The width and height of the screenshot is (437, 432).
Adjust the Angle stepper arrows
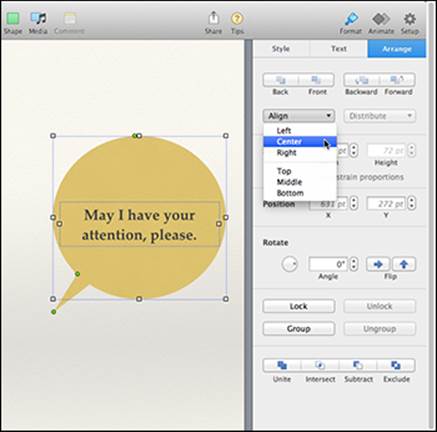point(354,264)
